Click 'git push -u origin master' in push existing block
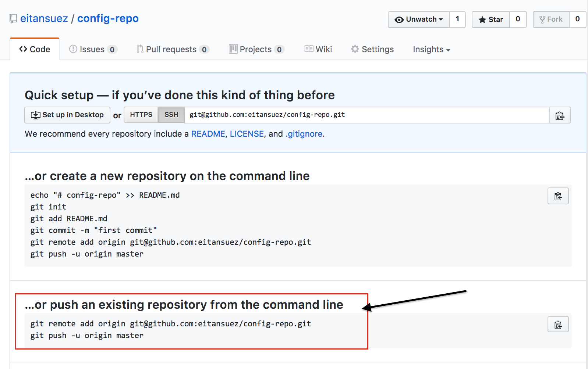 pyautogui.click(x=87, y=336)
